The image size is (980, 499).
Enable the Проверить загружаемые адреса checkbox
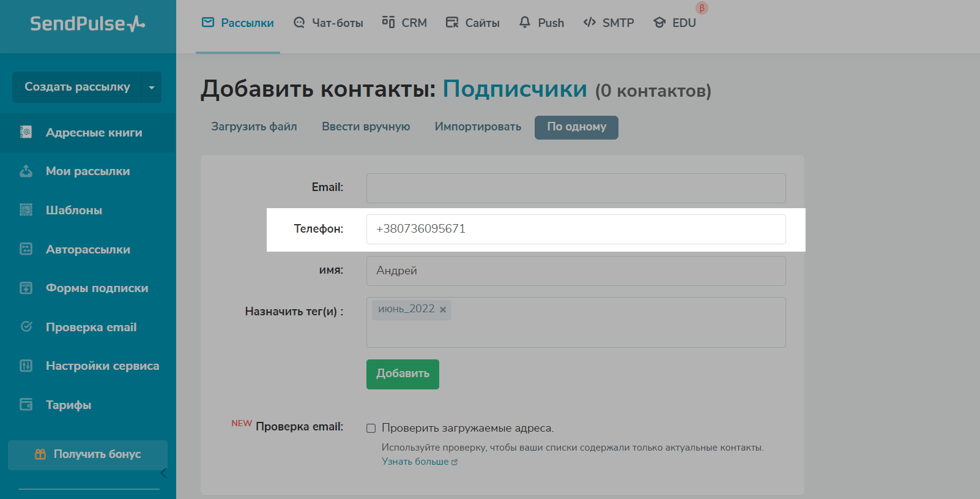(x=371, y=428)
